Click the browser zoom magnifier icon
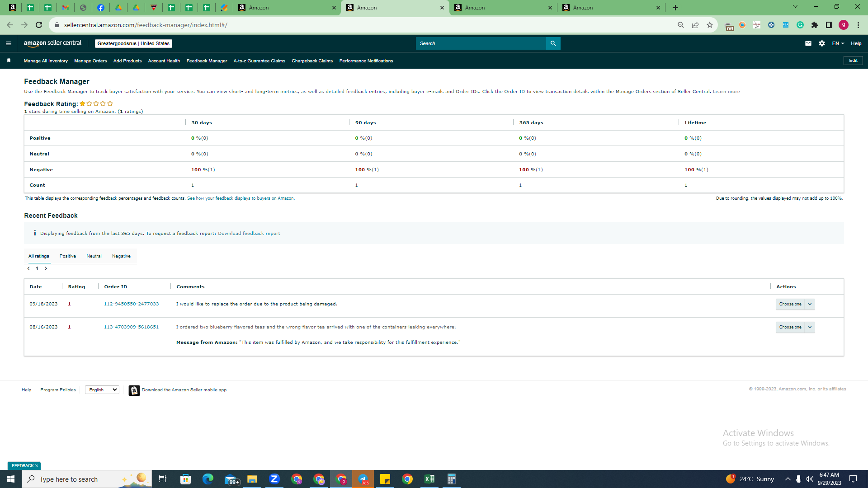The width and height of the screenshot is (868, 488). (681, 25)
